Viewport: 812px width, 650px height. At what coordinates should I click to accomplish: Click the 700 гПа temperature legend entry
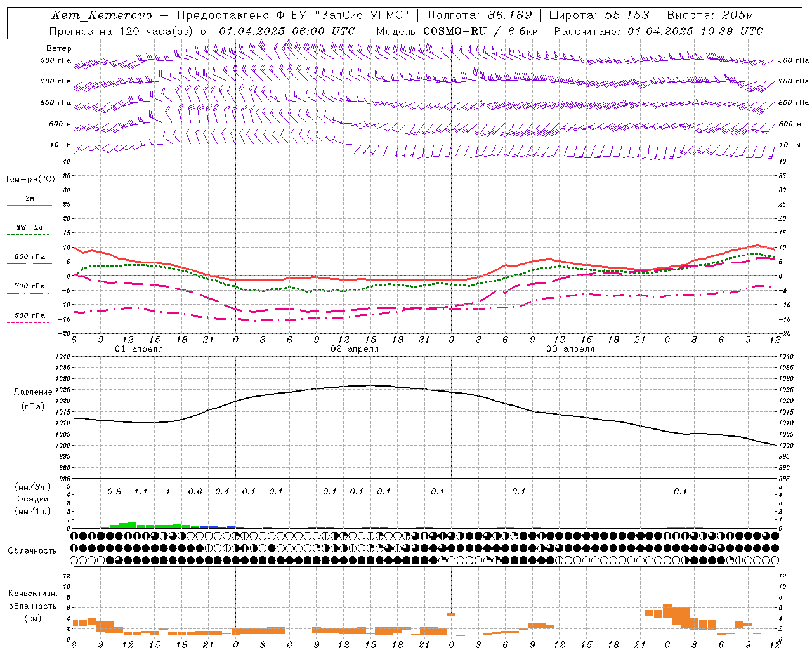pos(30,286)
